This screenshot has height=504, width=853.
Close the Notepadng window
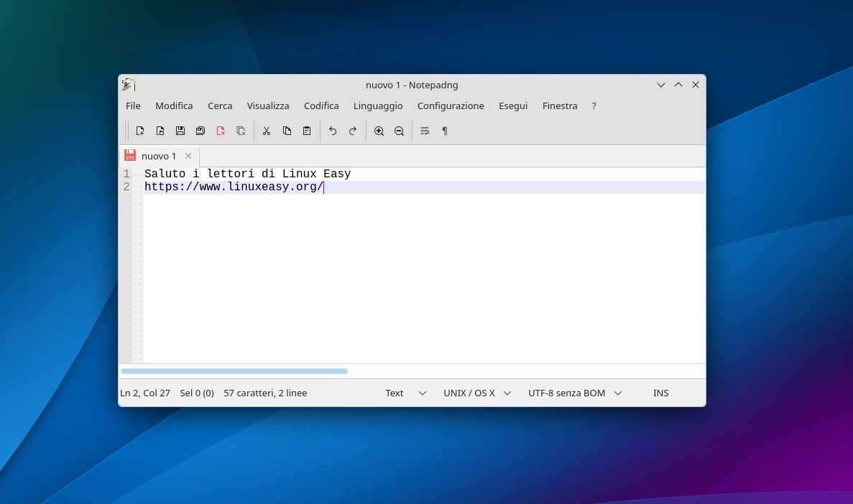pos(695,85)
